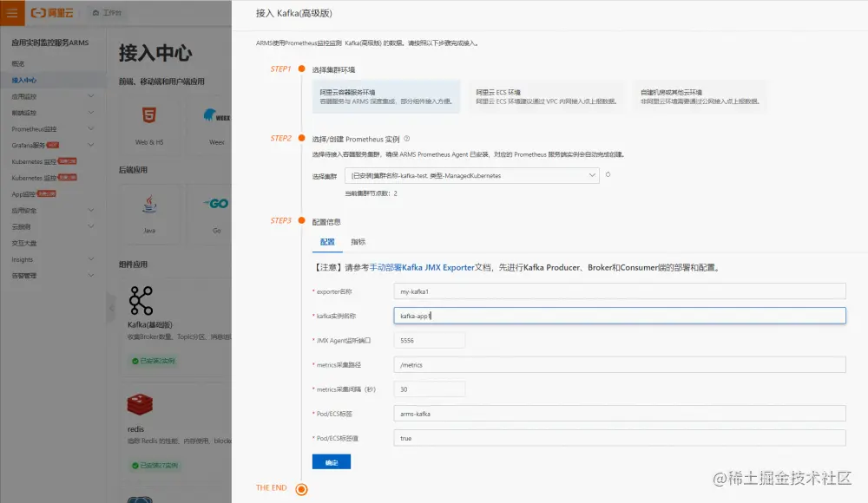
Task: Click installed status under redis
Action: tap(155, 466)
